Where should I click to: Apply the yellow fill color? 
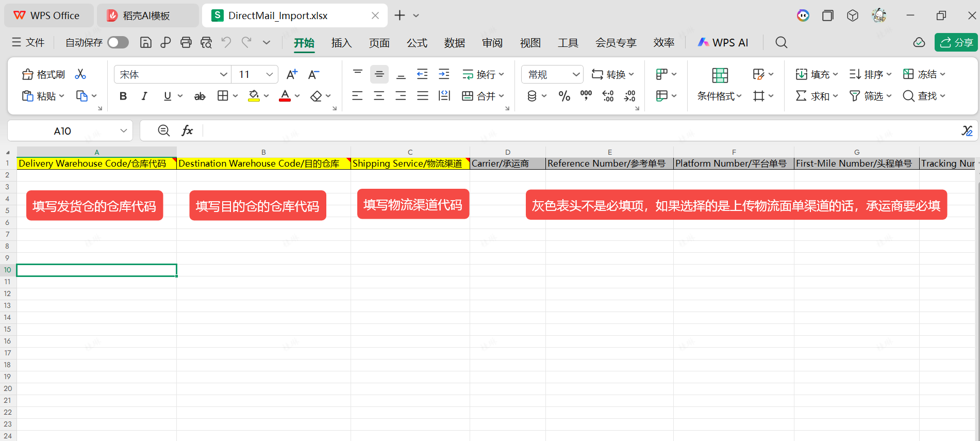point(254,96)
